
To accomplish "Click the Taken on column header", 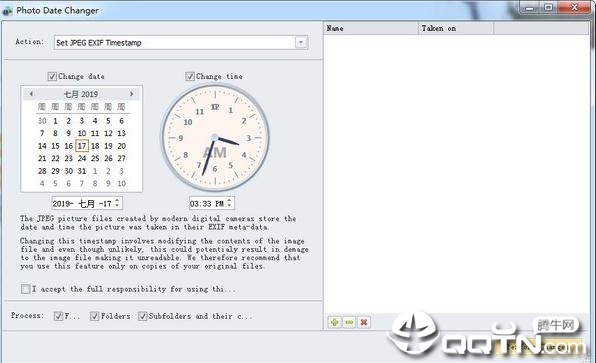I will [x=456, y=28].
